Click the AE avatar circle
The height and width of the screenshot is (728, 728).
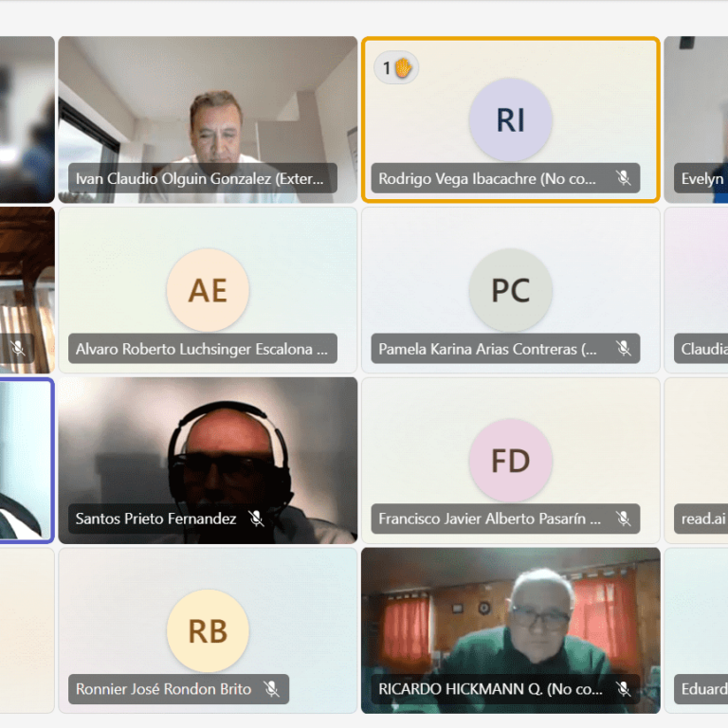tap(208, 290)
